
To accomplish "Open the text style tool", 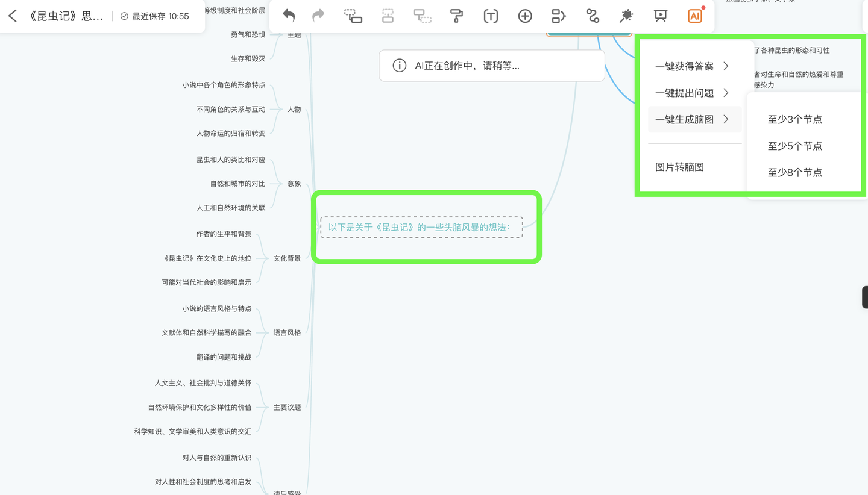I will click(491, 16).
